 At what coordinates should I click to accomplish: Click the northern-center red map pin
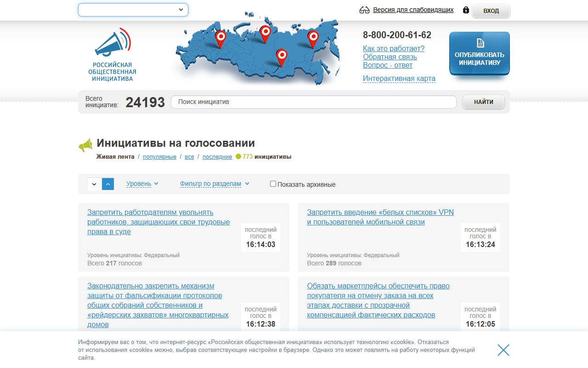(265, 34)
